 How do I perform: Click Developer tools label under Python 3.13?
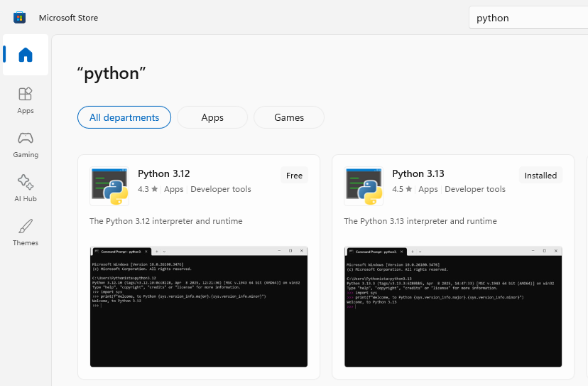pos(475,189)
